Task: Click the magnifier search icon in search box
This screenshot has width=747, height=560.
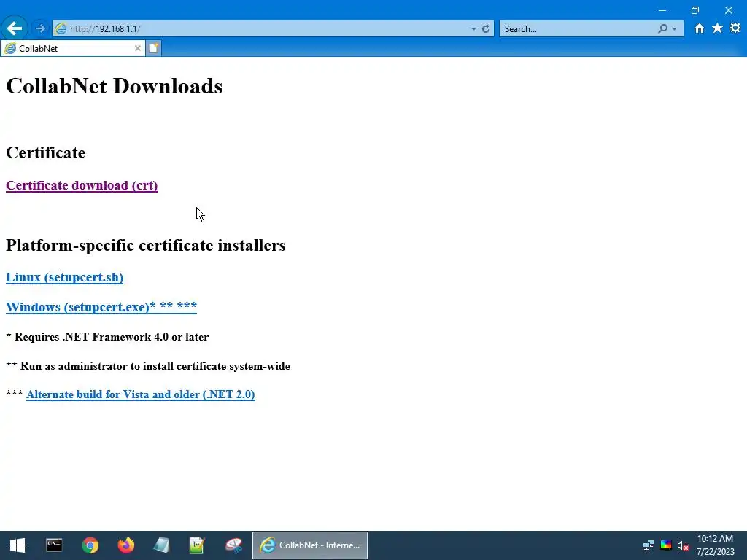Action: (x=662, y=29)
